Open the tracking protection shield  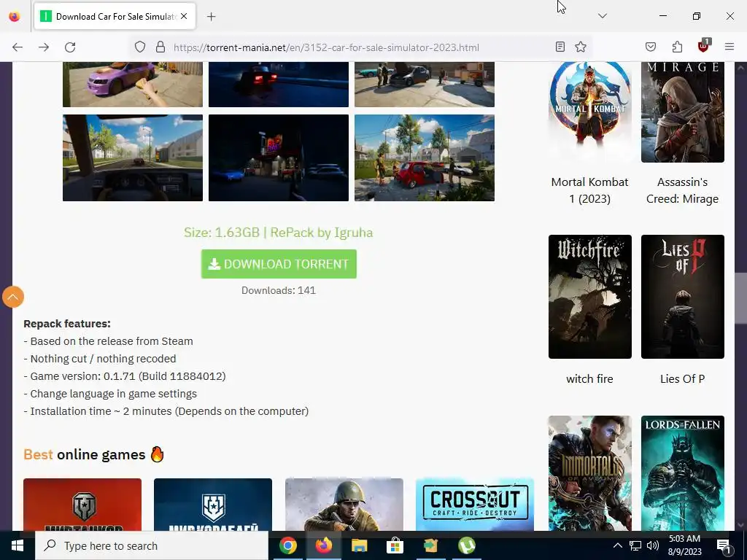(139, 47)
